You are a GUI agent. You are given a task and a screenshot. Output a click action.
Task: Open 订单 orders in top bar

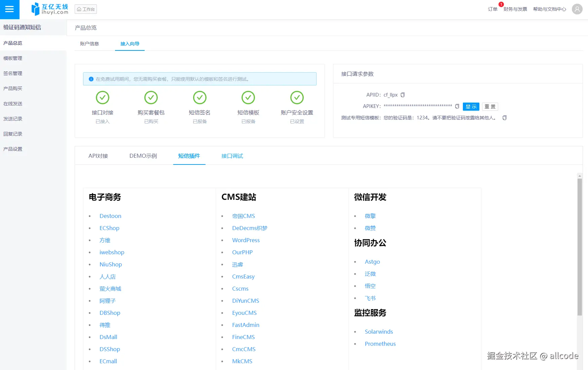[493, 9]
